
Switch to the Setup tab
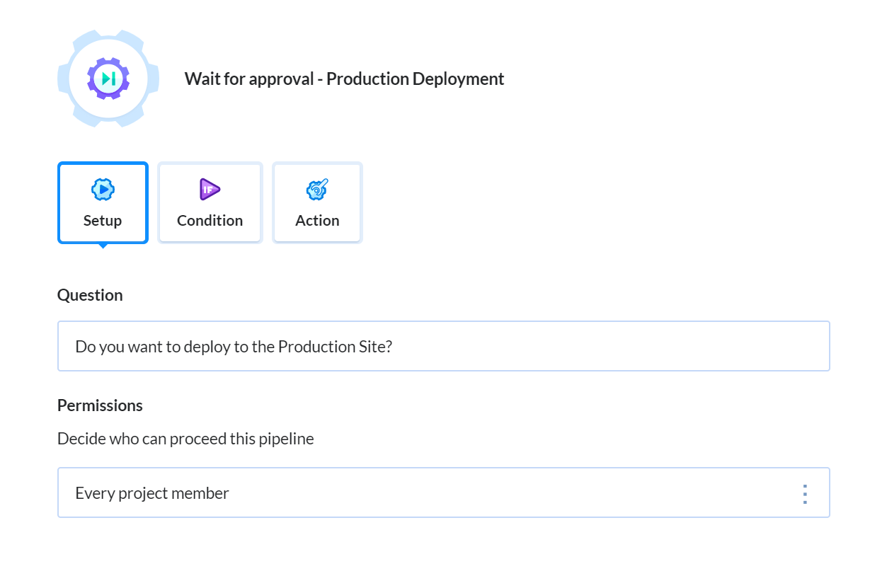pyautogui.click(x=103, y=203)
